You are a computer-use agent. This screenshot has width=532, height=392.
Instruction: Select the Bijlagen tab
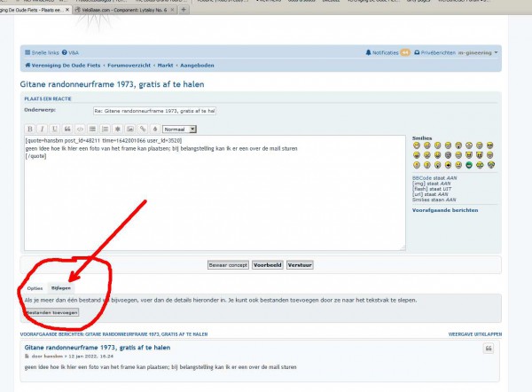coord(61,288)
